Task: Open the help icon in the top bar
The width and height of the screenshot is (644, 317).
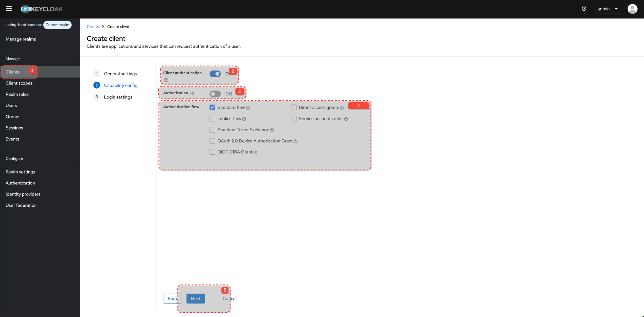Action: tap(584, 9)
